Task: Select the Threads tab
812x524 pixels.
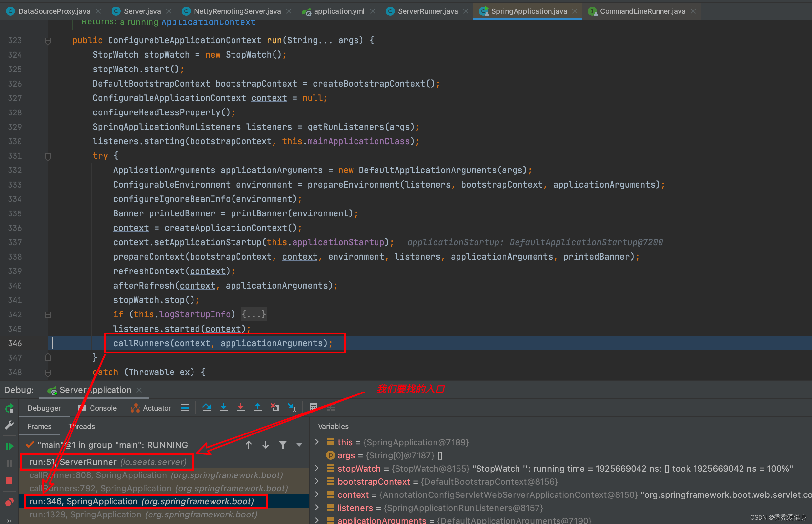Action: coord(82,426)
